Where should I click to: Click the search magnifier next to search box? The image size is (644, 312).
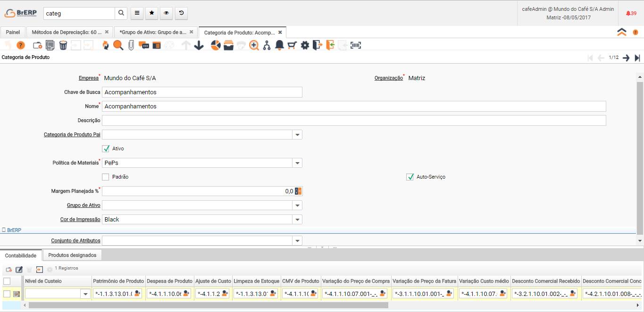pyautogui.click(x=121, y=13)
